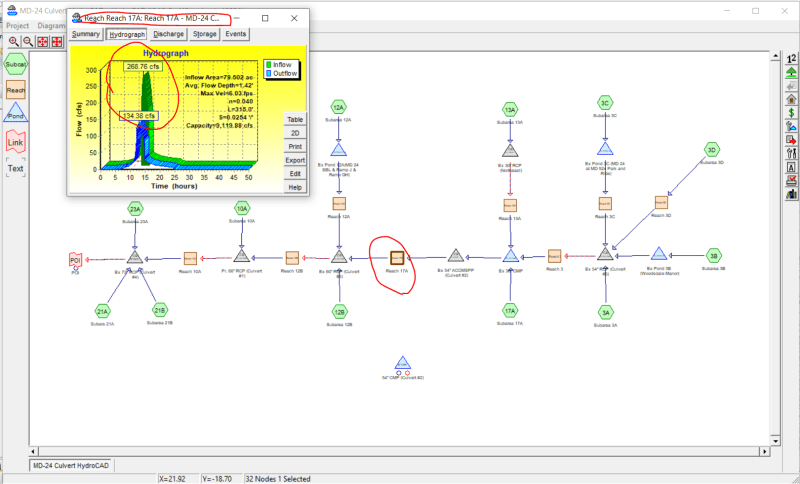Click the green Inflow legend swatch
The height and width of the screenshot is (484, 800).
(268, 65)
